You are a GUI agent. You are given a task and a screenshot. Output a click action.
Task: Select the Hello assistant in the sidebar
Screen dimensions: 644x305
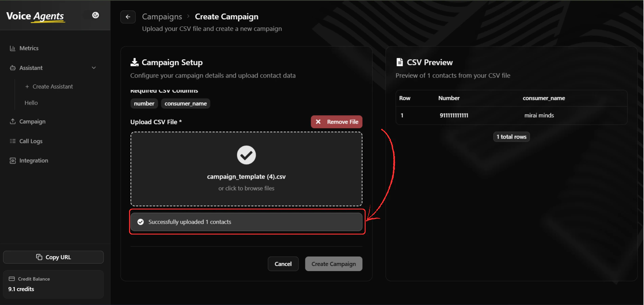(x=31, y=103)
